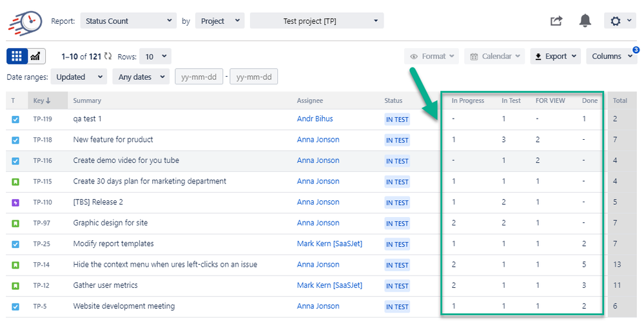Screen dimensions: 644x333
Task: Click the task type icon for TP-25
Action: pyautogui.click(x=15, y=244)
